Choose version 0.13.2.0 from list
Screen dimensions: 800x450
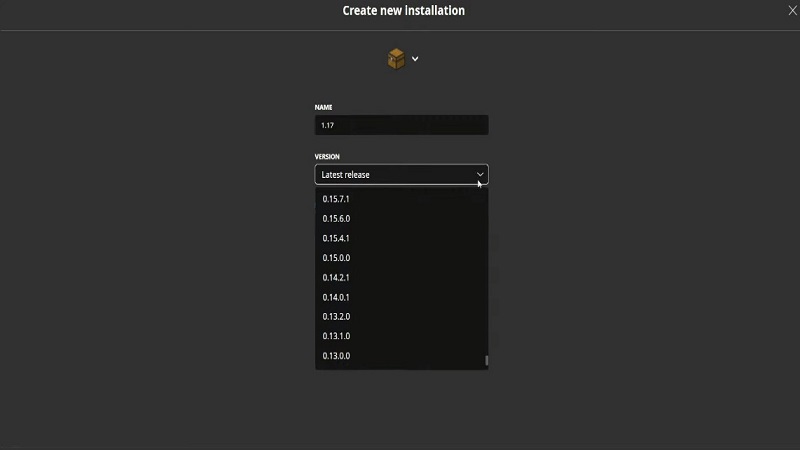[x=402, y=316]
